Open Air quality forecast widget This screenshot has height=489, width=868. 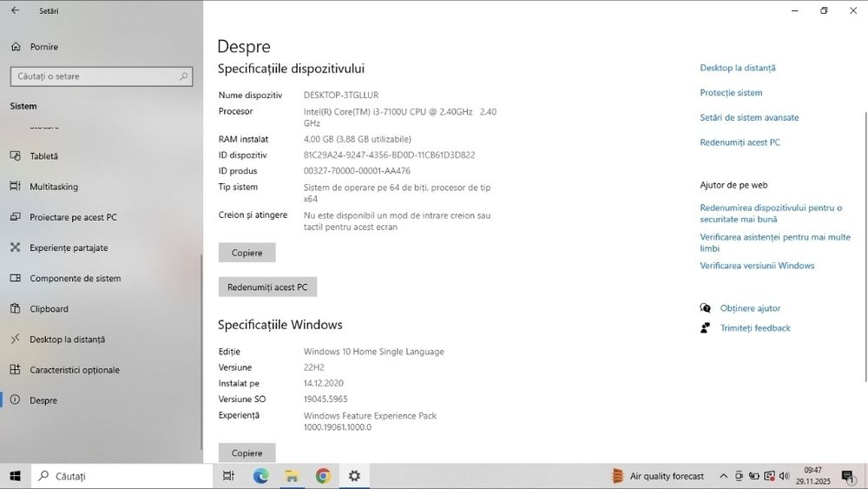[x=658, y=476]
